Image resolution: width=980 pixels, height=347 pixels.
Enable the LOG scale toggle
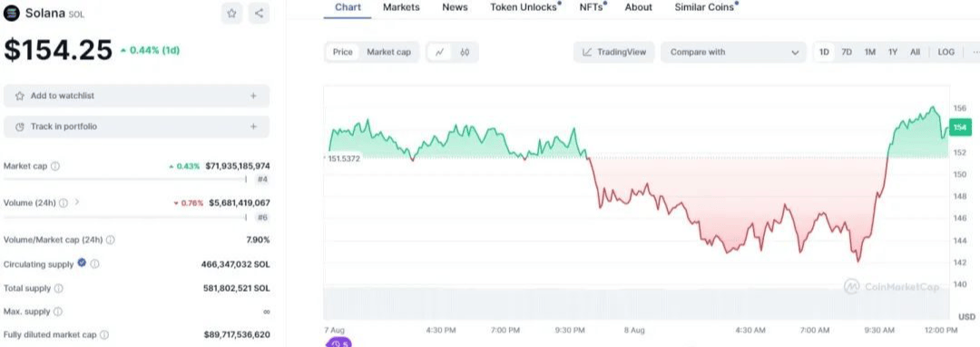tap(946, 53)
